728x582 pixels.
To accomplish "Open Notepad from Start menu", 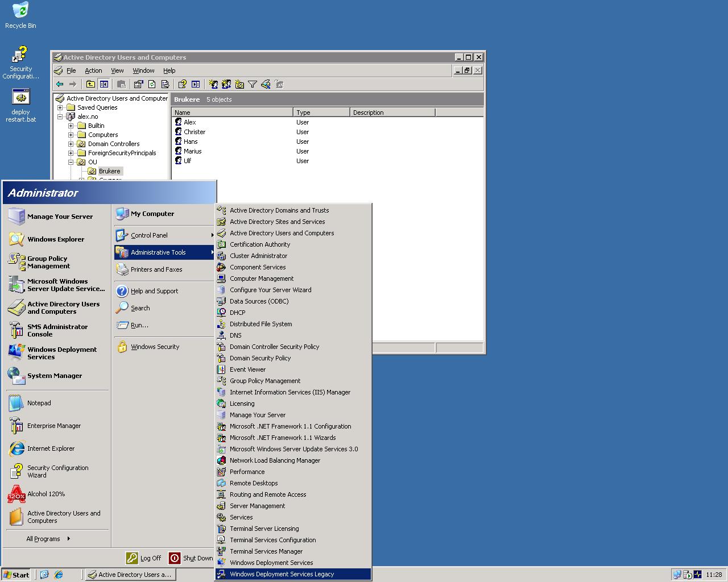I will (57, 403).
